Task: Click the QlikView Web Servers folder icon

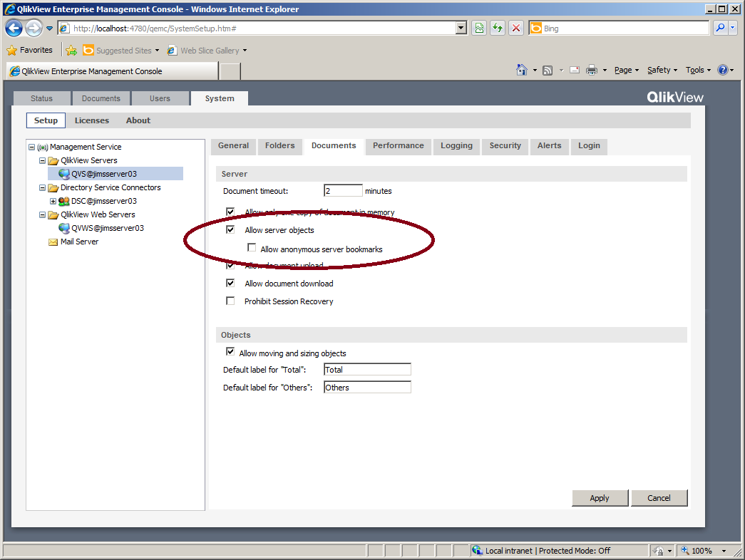Action: [53, 214]
